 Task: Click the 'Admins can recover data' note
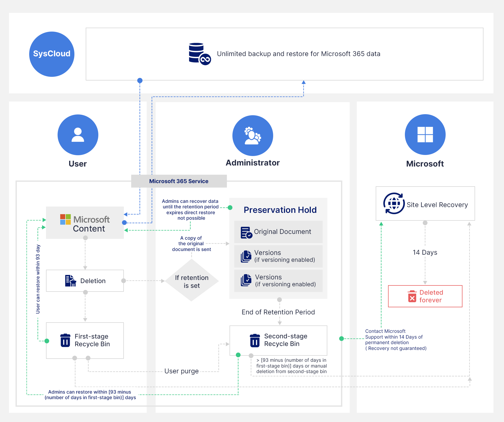(x=191, y=210)
